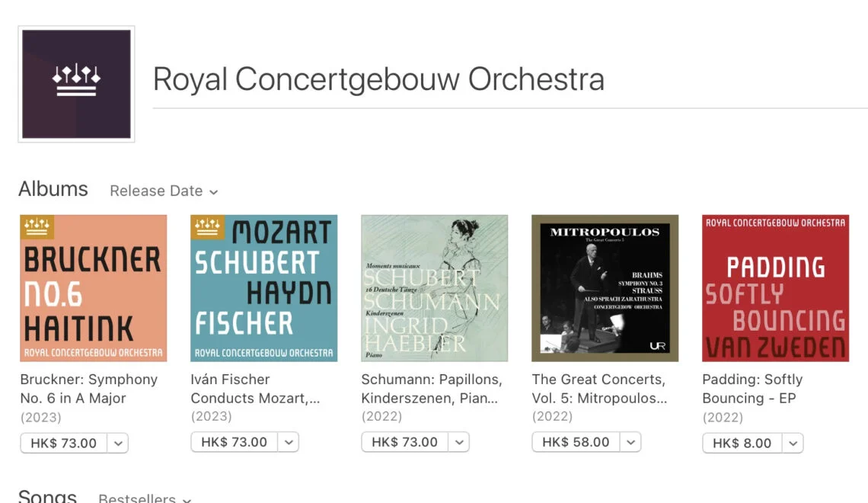Open the Padding Softly Bouncing album cover
This screenshot has height=503, width=868.
[x=775, y=288]
